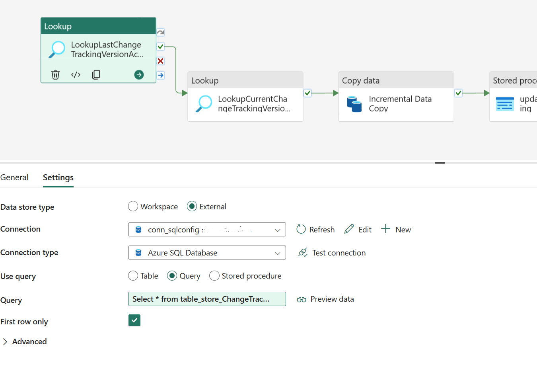Image resolution: width=537 pixels, height=392 pixels.
Task: Choose Stored procedure under Use query
Action: (214, 275)
